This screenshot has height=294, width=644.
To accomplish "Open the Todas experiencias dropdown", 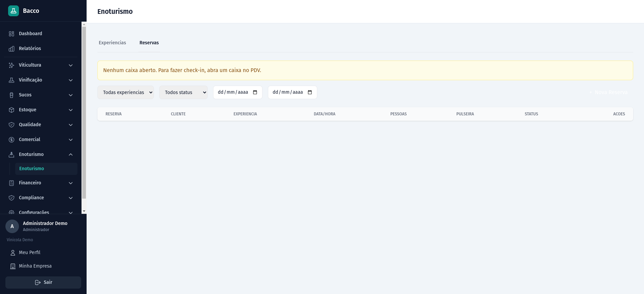I will point(125,92).
